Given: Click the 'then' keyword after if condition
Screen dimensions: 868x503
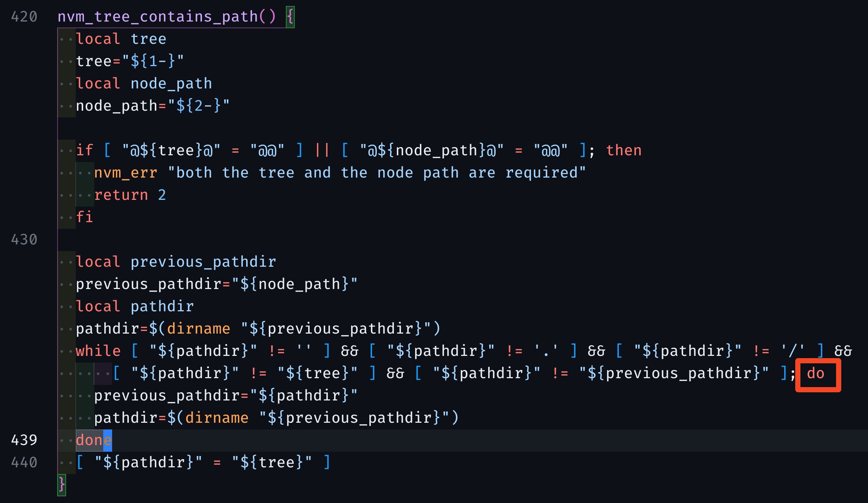Looking at the screenshot, I should coord(624,150).
